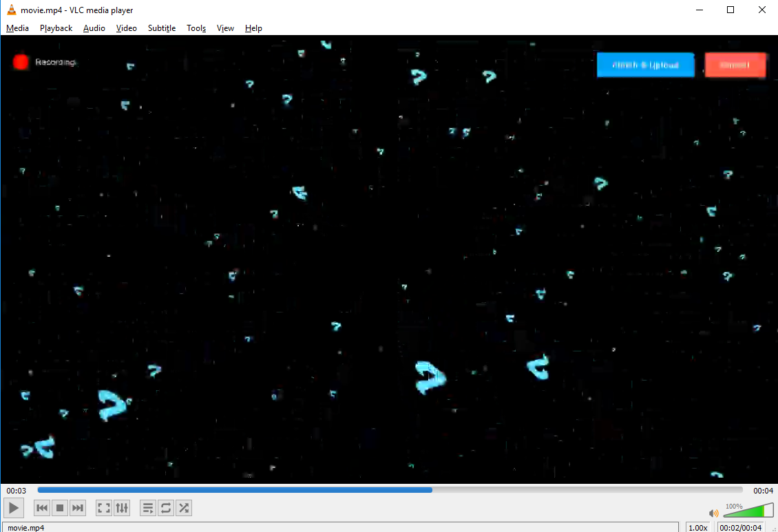Click the Finish & Upload button
778x532 pixels.
(x=645, y=64)
